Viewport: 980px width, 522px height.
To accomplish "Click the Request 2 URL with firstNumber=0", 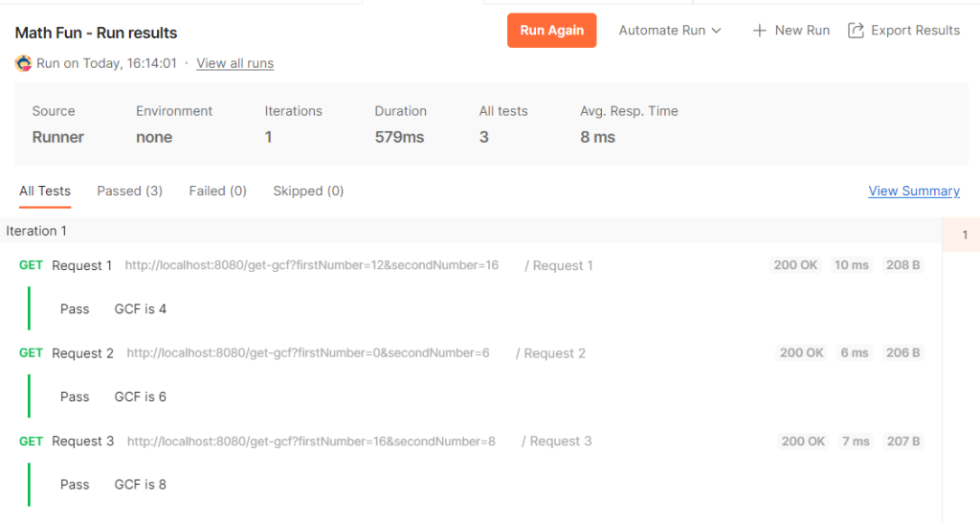I will point(307,353).
